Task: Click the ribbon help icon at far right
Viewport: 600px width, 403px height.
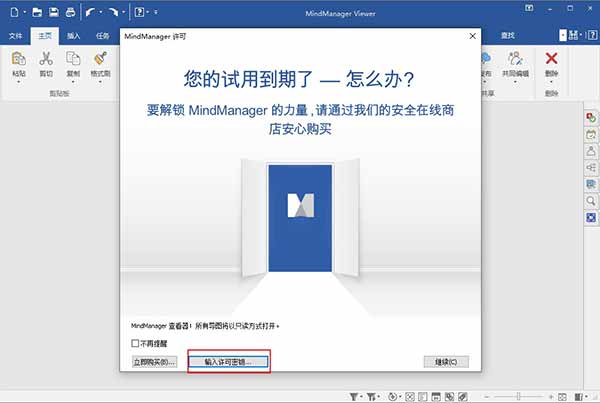Action: pyautogui.click(x=592, y=36)
